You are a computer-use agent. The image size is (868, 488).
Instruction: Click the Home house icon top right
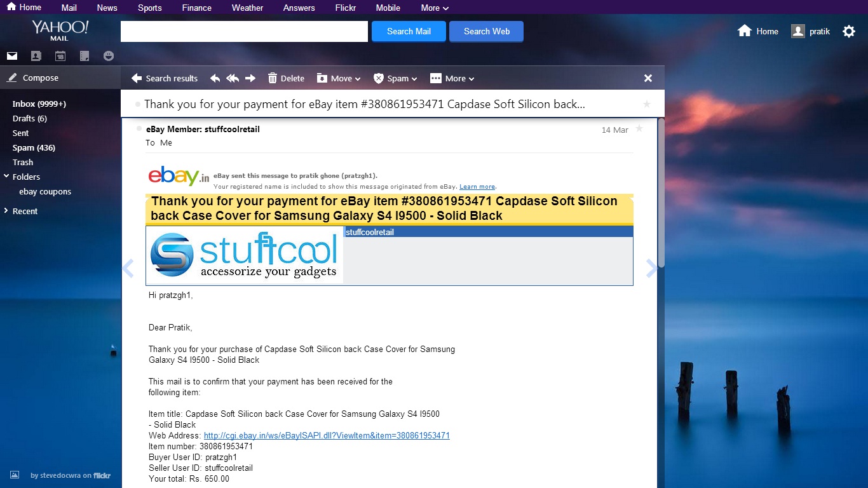coord(745,30)
